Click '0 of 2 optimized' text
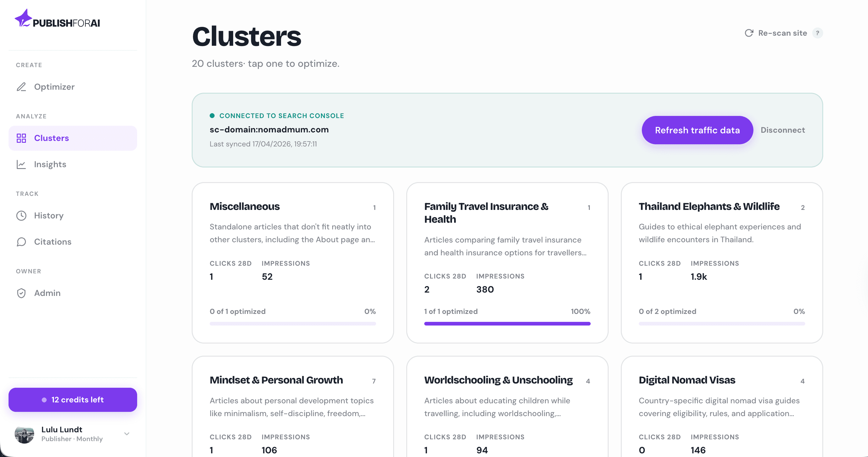 pos(667,311)
